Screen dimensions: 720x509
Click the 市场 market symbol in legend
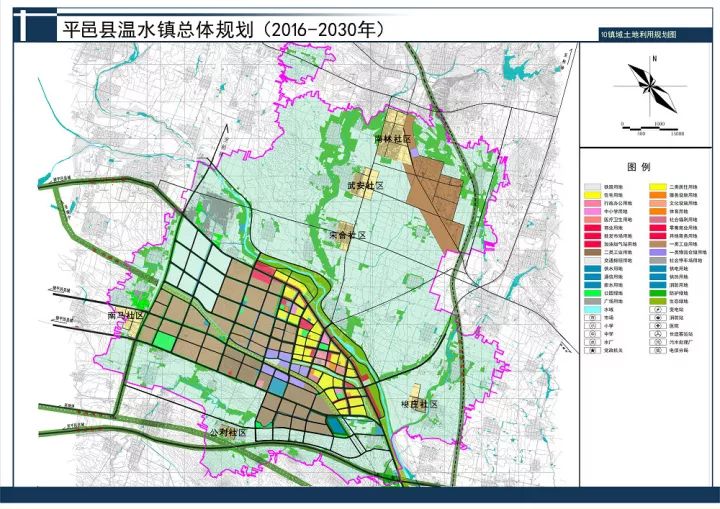click(593, 318)
